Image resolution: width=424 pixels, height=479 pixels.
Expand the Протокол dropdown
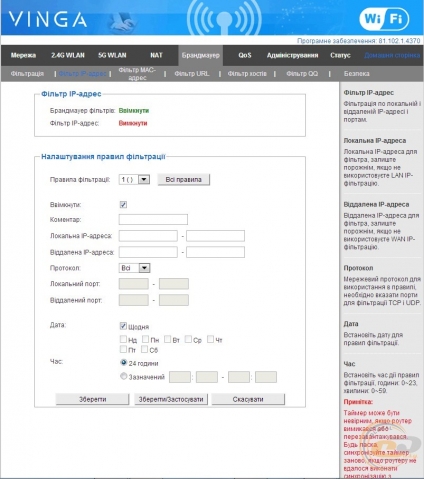point(135,268)
